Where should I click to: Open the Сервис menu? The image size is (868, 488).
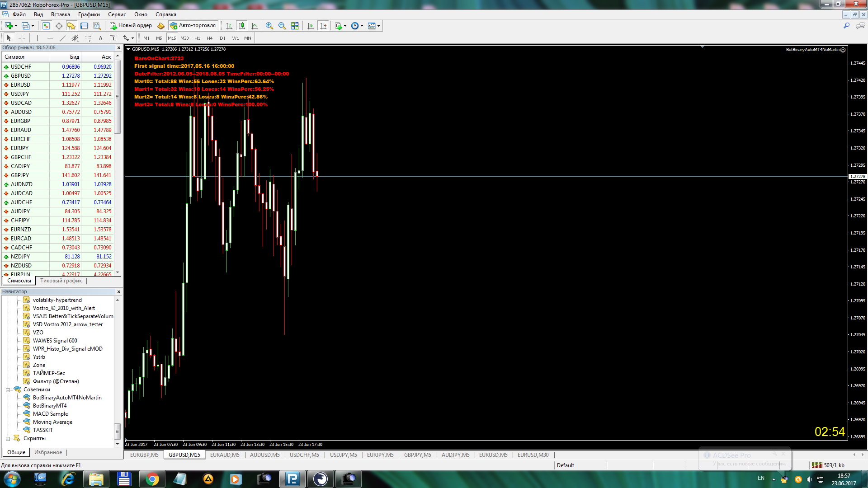click(117, 14)
